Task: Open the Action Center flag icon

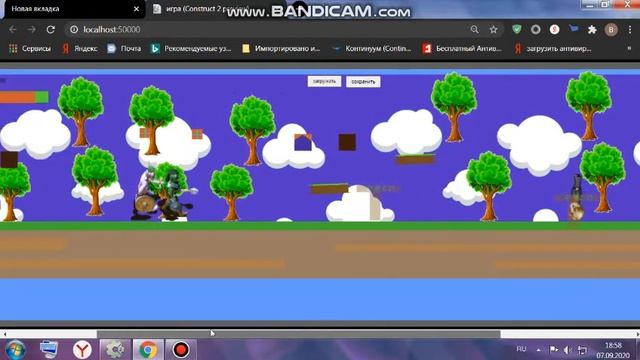Action: (x=553, y=350)
